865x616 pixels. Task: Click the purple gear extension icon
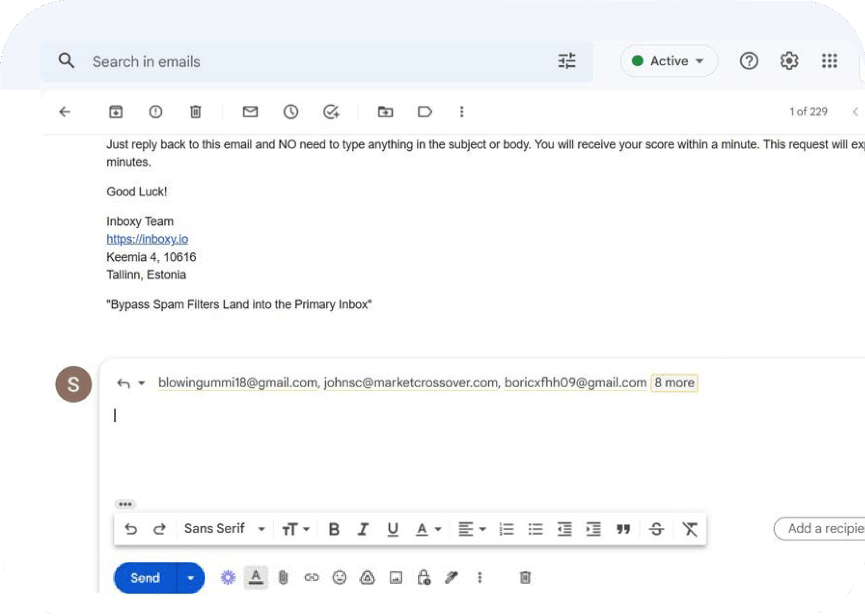coord(228,577)
